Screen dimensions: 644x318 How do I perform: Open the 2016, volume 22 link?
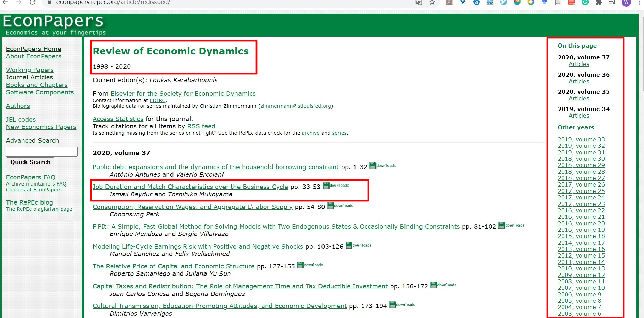pyautogui.click(x=581, y=210)
